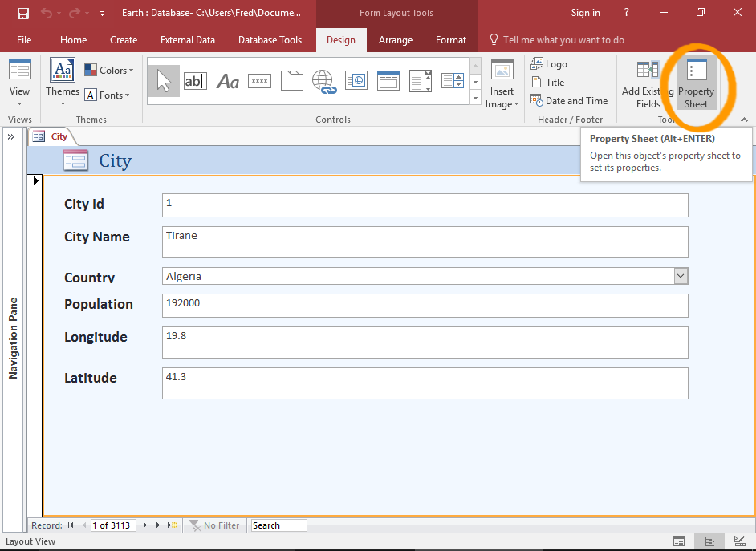Go to the next record
This screenshot has width=756, height=551.
point(145,525)
